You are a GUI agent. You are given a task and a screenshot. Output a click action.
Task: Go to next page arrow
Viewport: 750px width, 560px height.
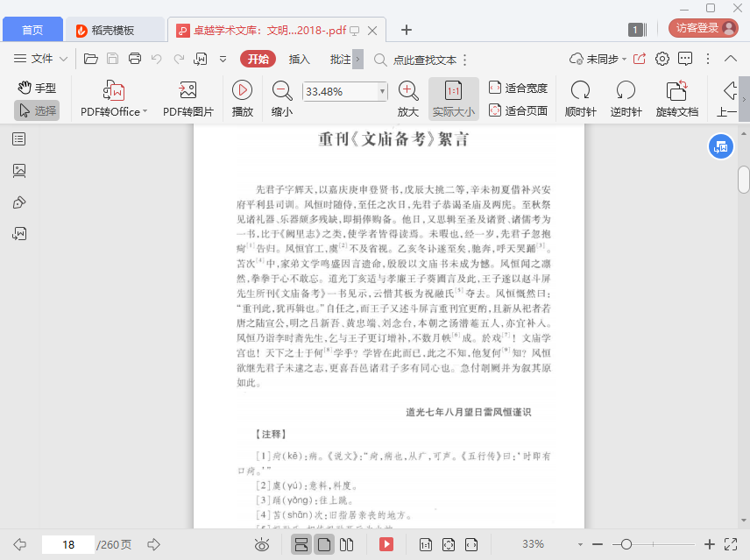click(x=153, y=544)
